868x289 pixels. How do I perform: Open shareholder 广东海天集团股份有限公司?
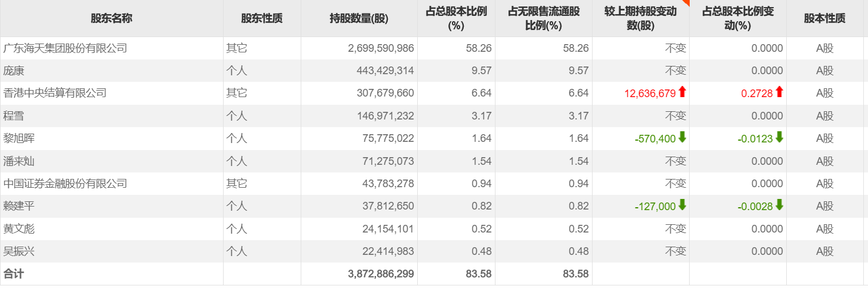pos(65,48)
